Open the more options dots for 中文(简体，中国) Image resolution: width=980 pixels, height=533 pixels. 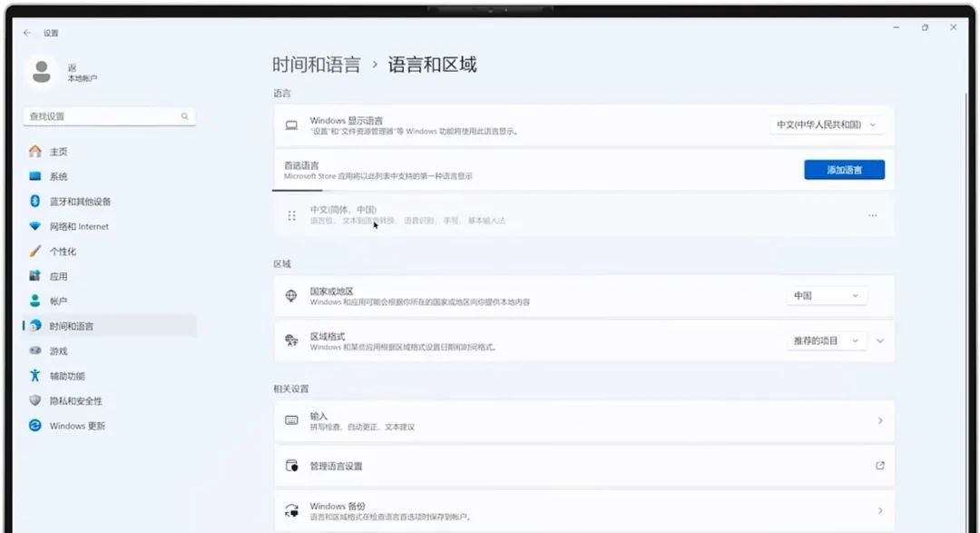873,215
